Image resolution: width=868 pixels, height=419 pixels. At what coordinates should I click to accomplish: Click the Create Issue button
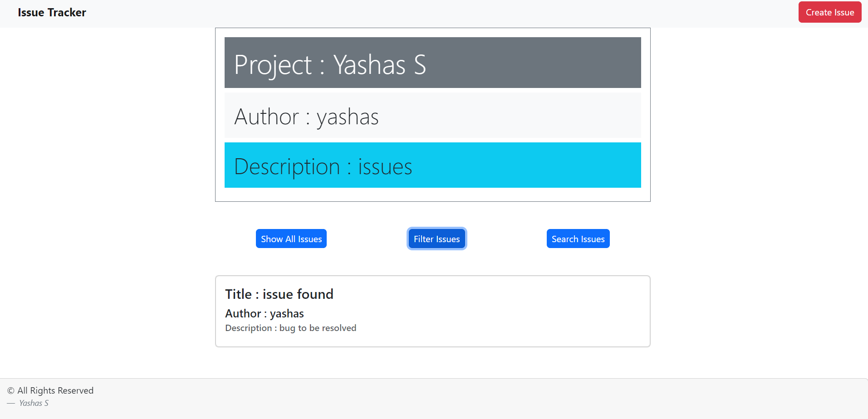click(829, 12)
